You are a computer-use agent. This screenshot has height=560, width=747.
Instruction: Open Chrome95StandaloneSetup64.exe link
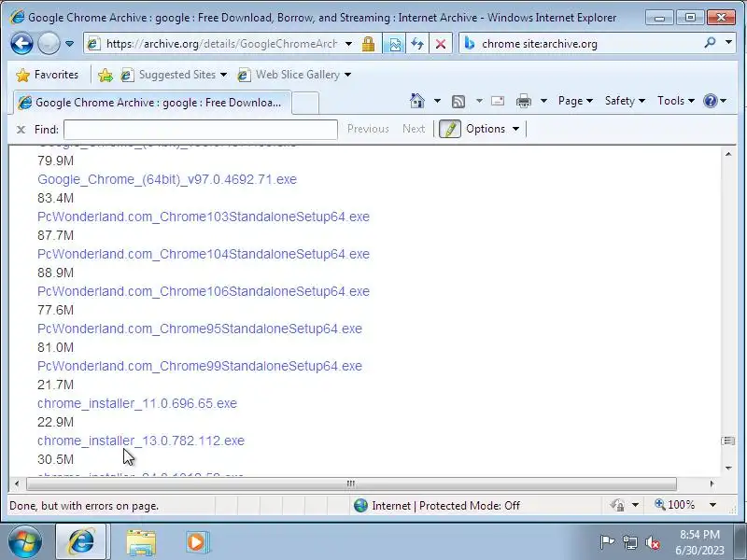coord(200,329)
